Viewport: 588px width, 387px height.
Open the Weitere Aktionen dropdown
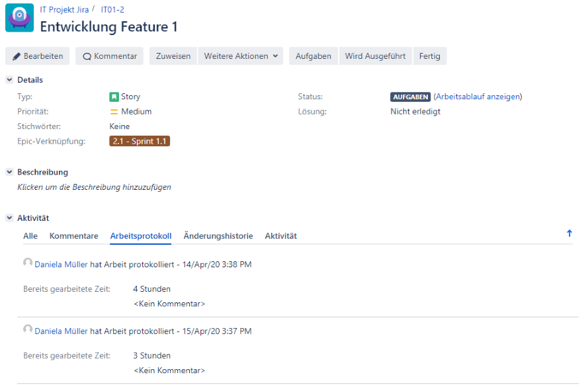[x=241, y=56]
